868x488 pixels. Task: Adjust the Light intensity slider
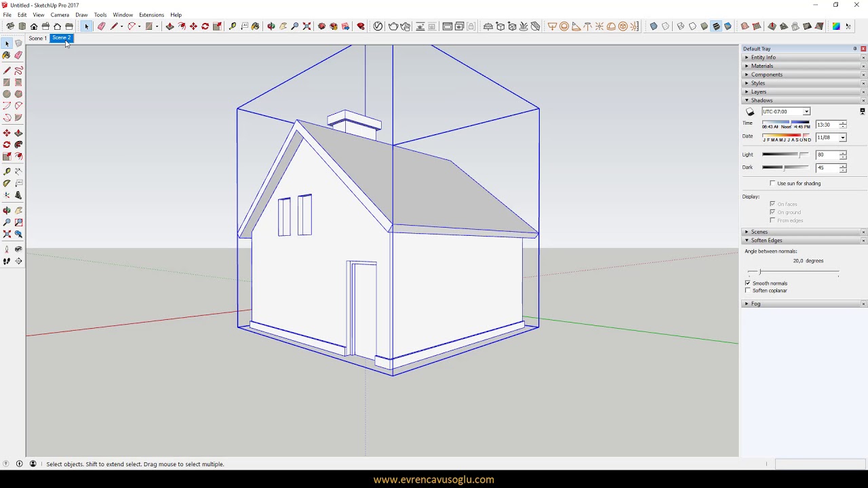786,155
